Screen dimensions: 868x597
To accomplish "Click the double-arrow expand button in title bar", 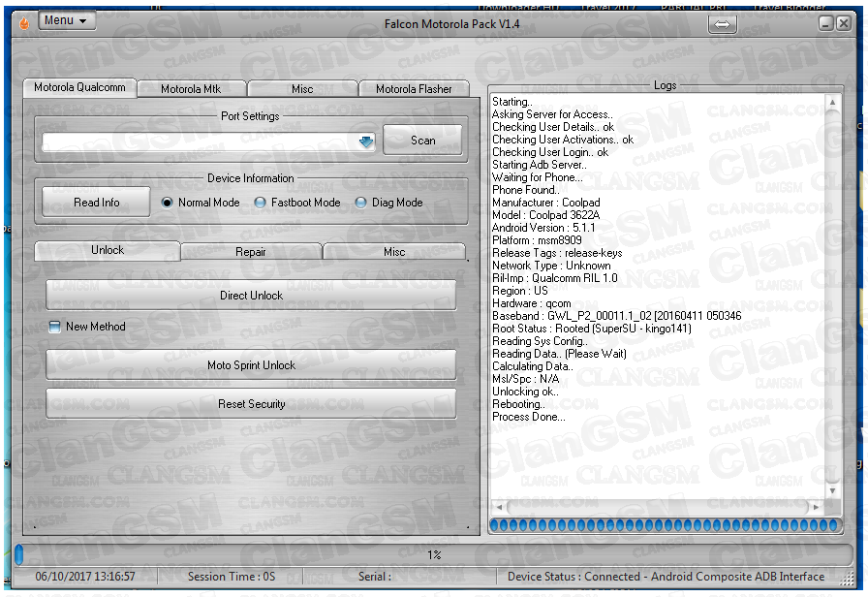I will [x=722, y=24].
